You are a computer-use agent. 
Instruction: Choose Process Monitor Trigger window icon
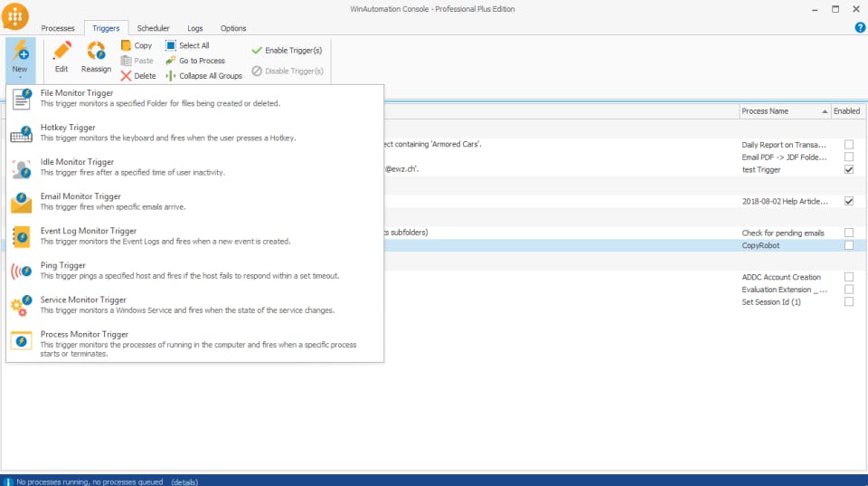pyautogui.click(x=22, y=340)
